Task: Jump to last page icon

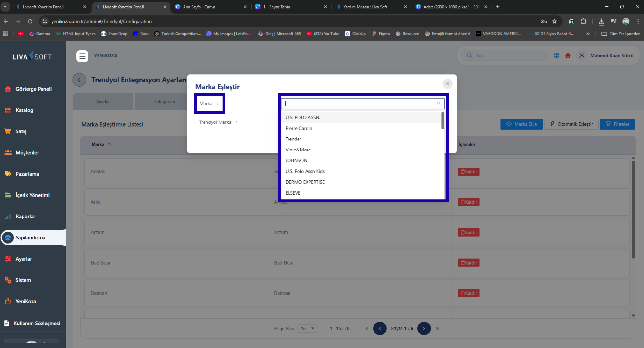Action: click(437, 328)
